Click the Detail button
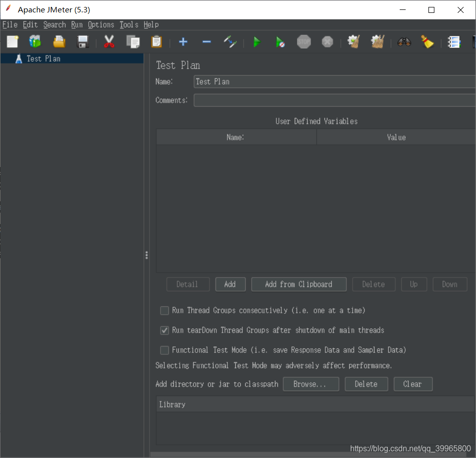This screenshot has width=476, height=458. 188,285
